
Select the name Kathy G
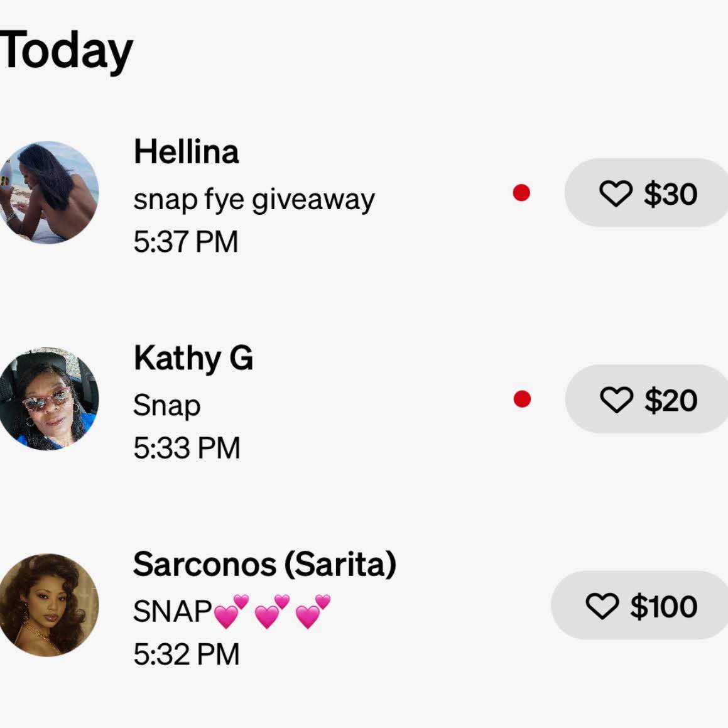tap(193, 358)
